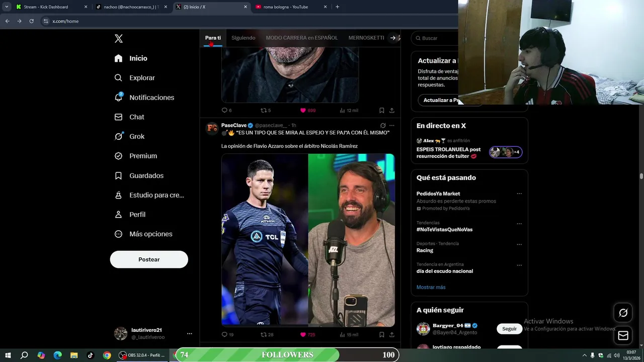Reply to PaseClave post with 19 comments

(x=227, y=334)
